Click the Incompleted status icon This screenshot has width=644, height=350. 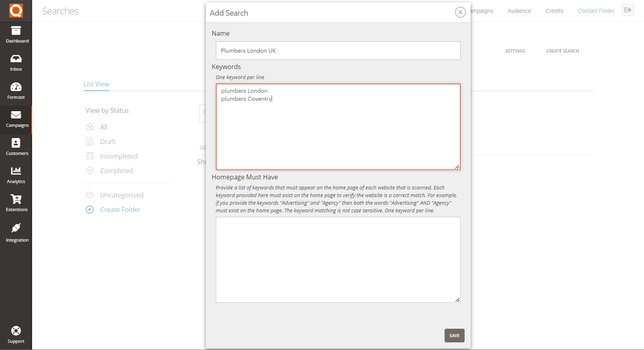(x=90, y=156)
